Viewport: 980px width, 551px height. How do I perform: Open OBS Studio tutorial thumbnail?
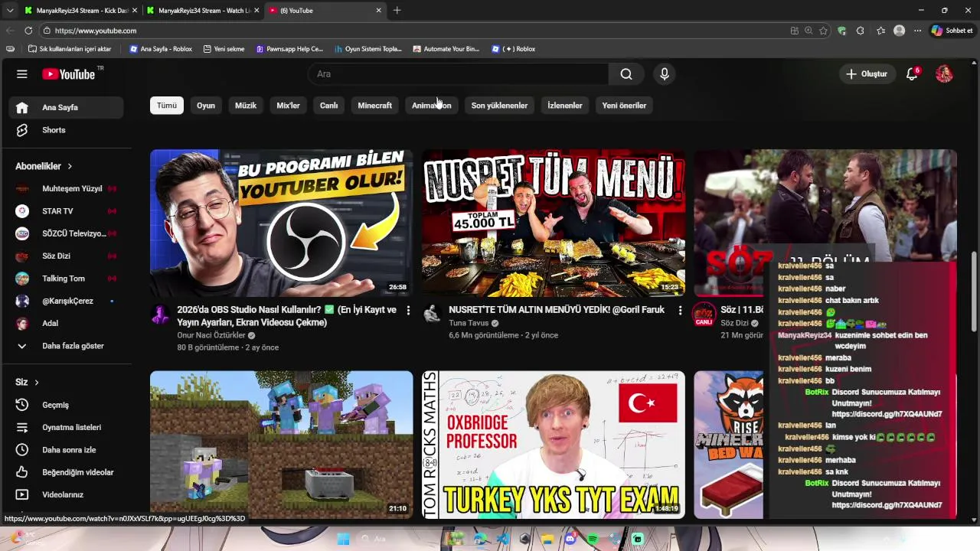pos(281,223)
